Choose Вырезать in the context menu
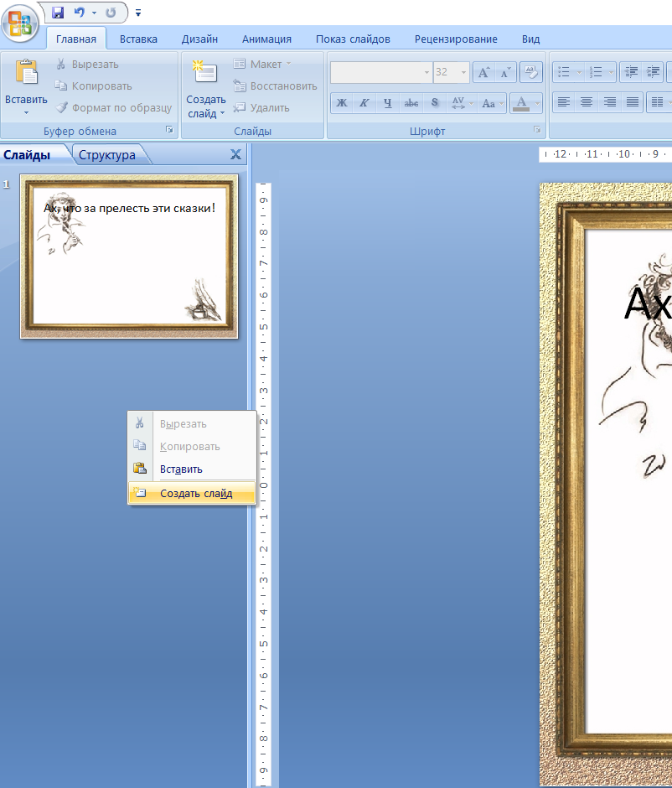The image size is (672, 788). 192,423
